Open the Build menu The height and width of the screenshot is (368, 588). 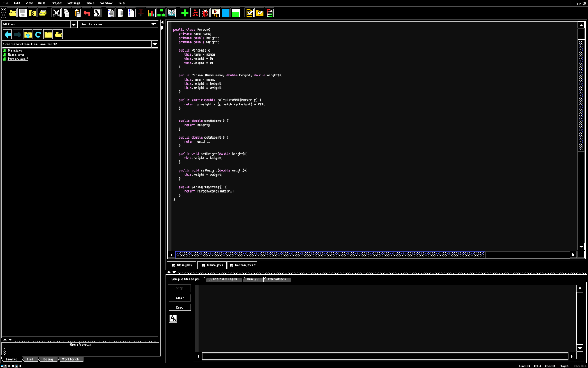click(x=41, y=3)
